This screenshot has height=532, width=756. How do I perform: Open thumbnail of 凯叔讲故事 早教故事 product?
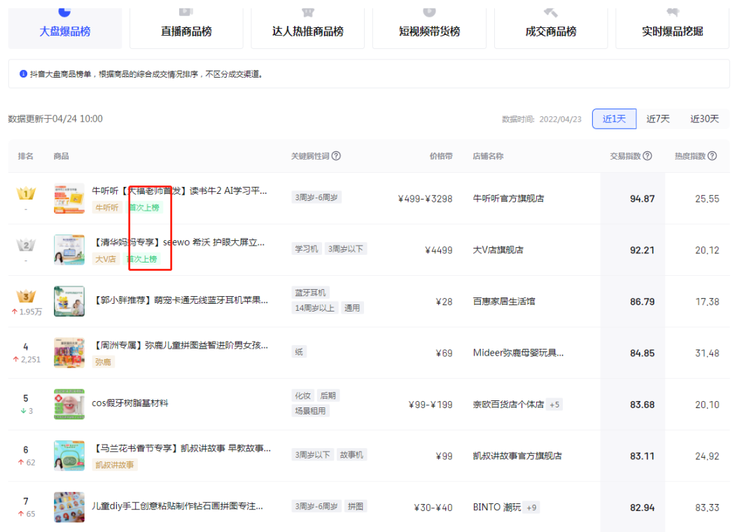point(69,455)
